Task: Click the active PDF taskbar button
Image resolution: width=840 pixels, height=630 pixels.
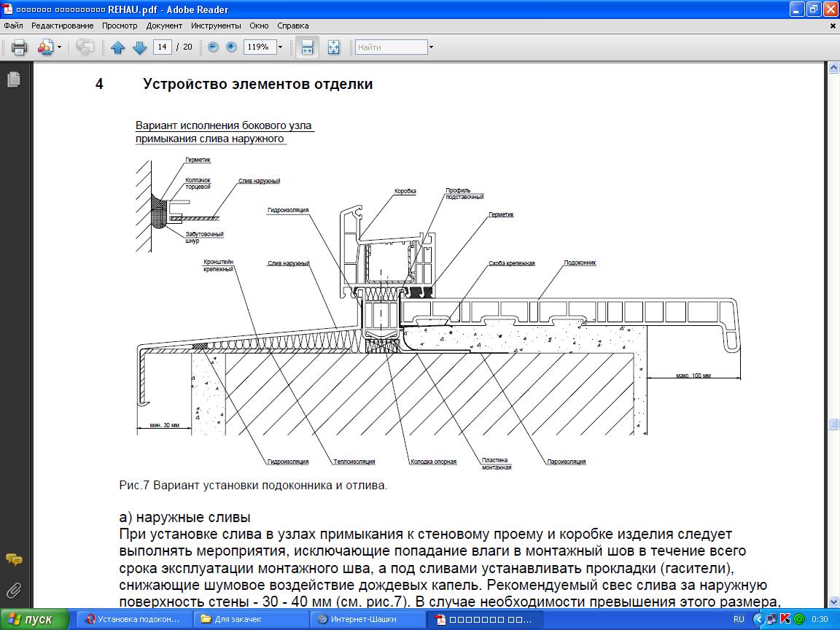Action: (486, 619)
